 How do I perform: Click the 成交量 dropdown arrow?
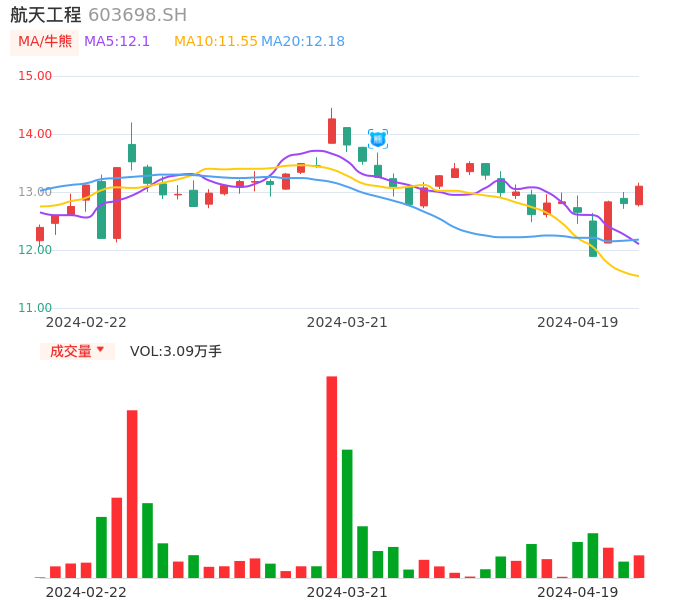coord(100,350)
